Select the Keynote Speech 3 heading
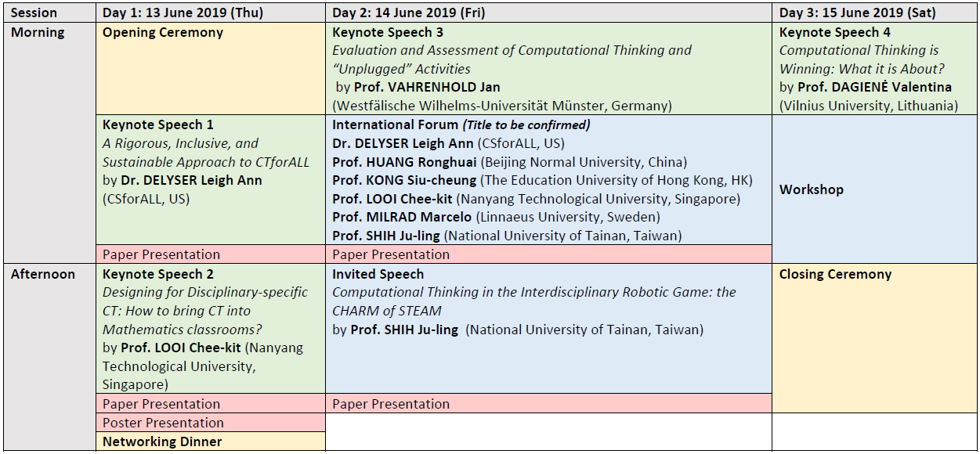 coord(388,32)
